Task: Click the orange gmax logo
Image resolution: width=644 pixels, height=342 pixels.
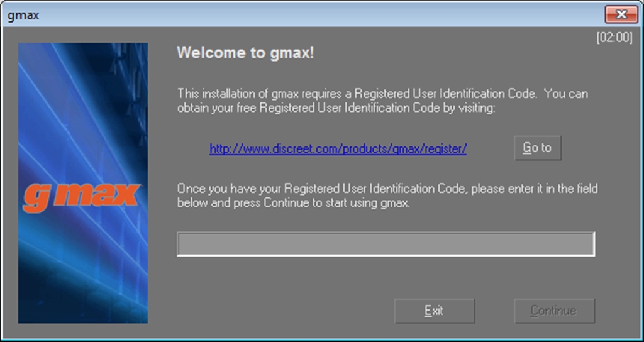Action: [82, 197]
